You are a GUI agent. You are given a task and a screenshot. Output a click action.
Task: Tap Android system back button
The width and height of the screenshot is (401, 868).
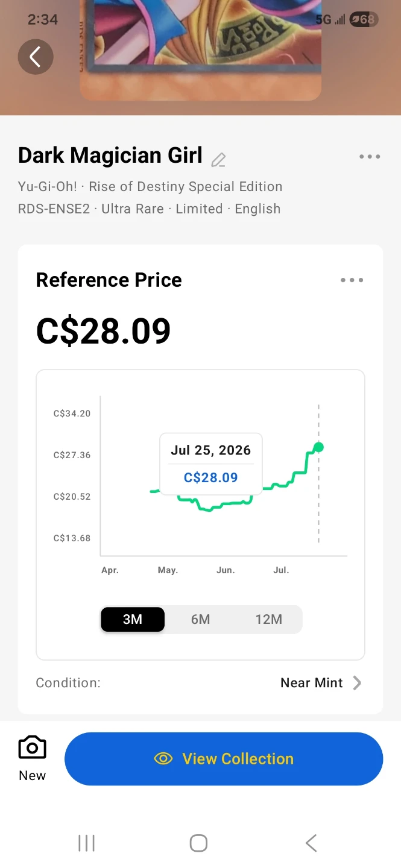point(311,843)
